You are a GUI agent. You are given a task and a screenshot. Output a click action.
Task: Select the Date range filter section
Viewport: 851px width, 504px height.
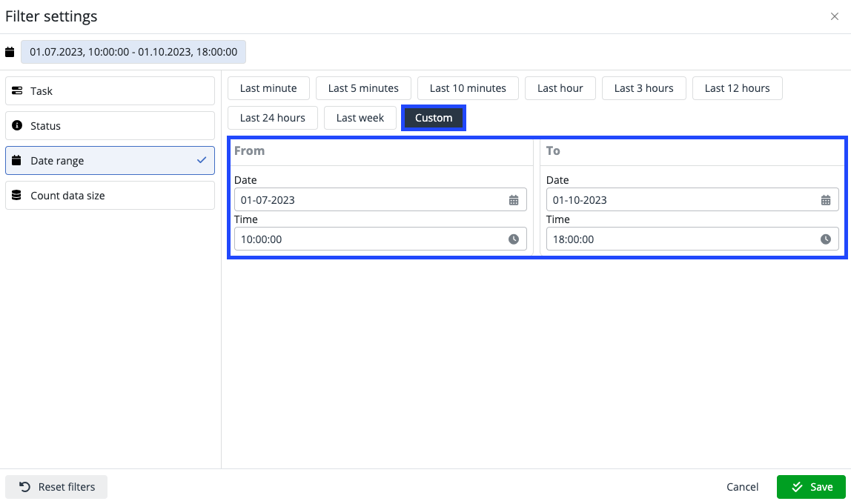[110, 161]
